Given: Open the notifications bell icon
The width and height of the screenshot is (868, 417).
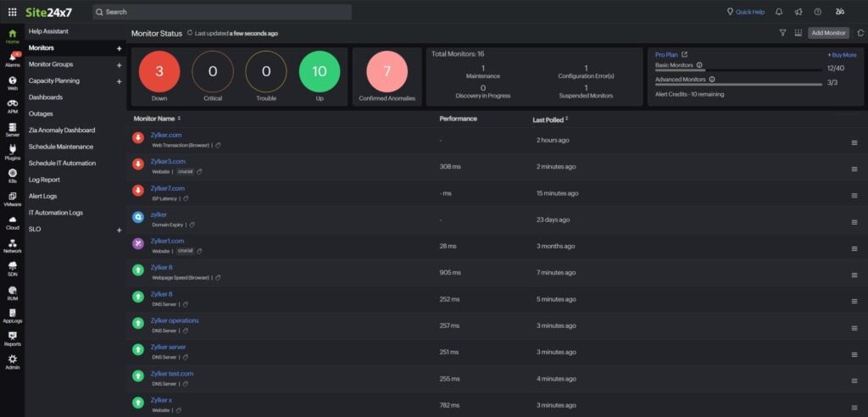Looking at the screenshot, I should pos(779,12).
